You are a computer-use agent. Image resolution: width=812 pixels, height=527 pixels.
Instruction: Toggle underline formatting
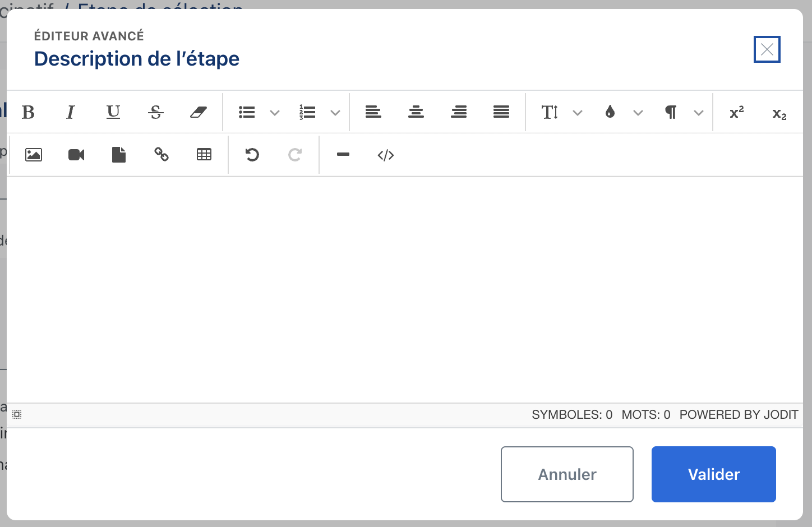[x=113, y=112]
